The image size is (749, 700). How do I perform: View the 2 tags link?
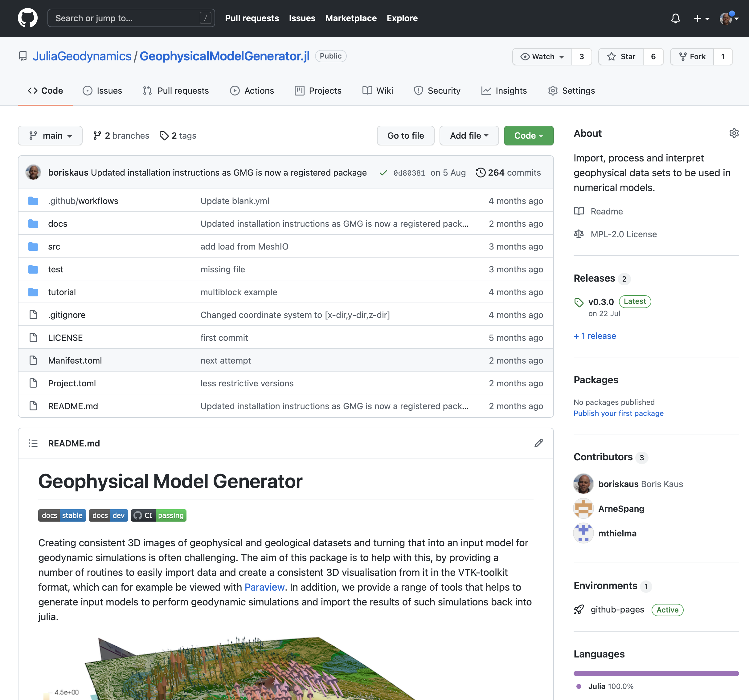[x=178, y=136]
